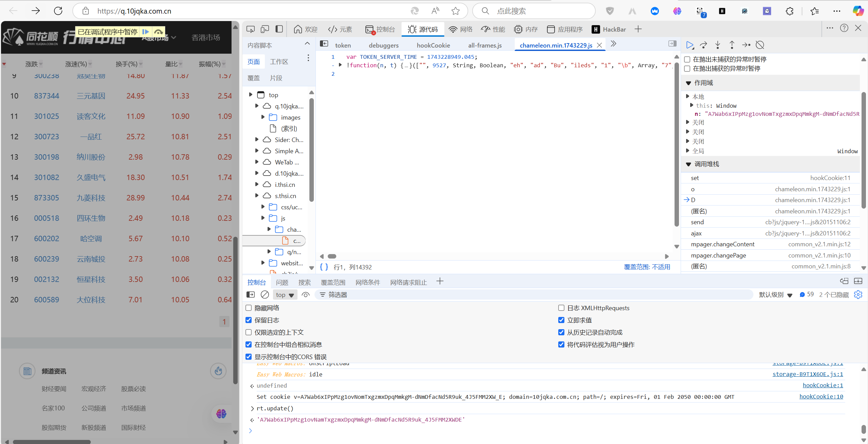The image size is (868, 444).
Task: Check the 隐藏网络 checkbox
Action: pos(249,308)
